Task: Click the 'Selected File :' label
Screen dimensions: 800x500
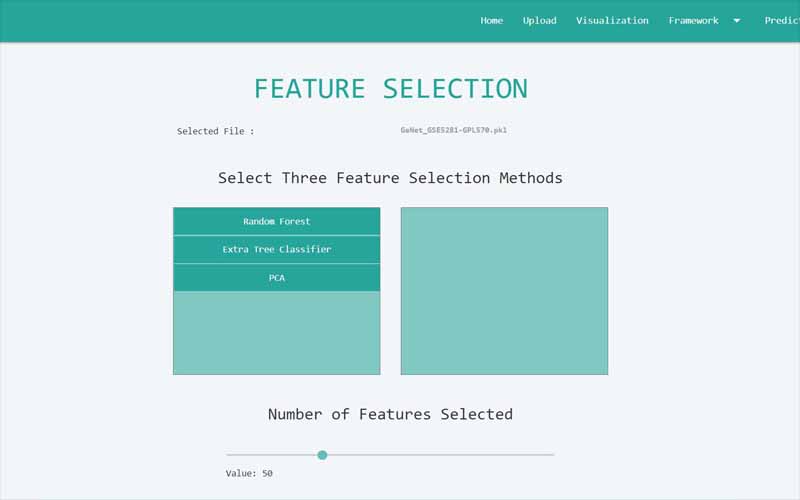Action: (215, 131)
